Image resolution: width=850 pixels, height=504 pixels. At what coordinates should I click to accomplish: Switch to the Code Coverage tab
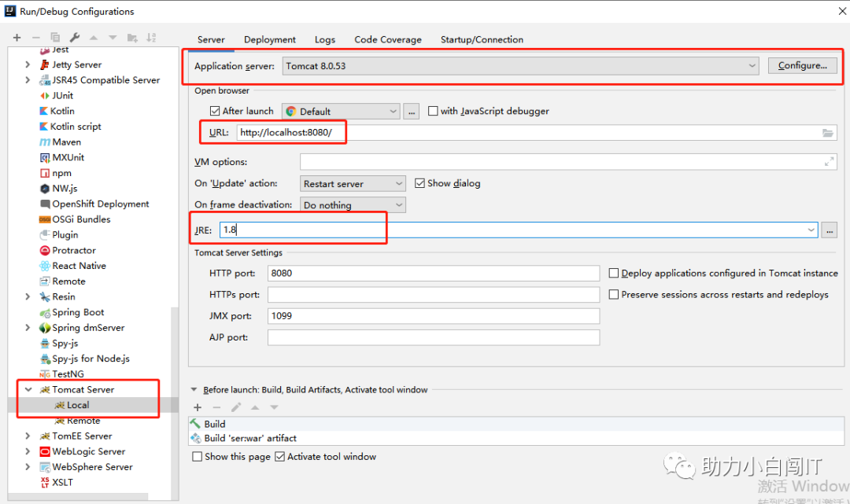coord(387,39)
